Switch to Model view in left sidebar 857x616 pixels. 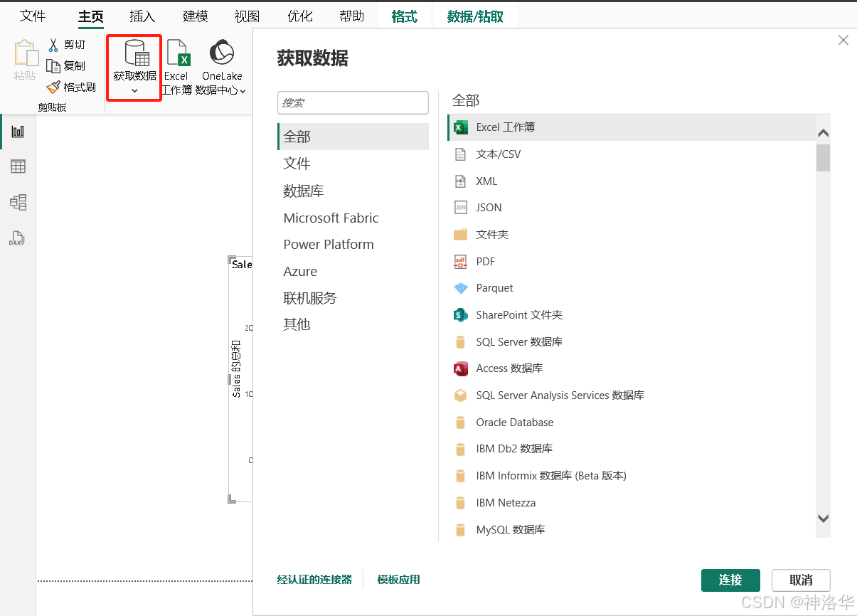click(18, 202)
